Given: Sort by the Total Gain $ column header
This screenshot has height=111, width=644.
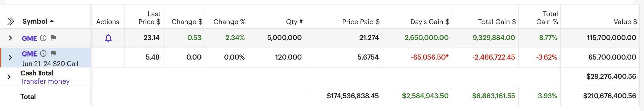Looking at the screenshot, I should 497,22.
